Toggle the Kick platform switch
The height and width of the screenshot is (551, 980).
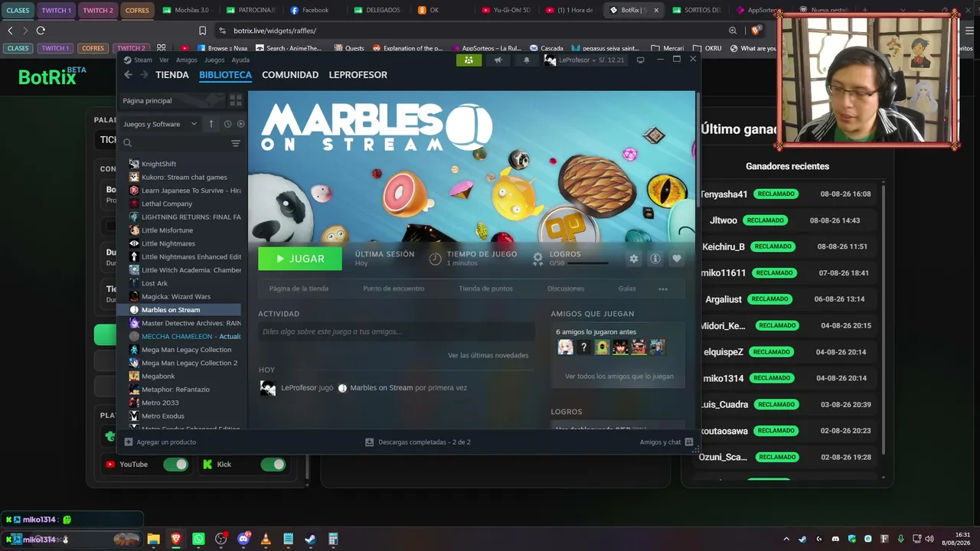(x=273, y=465)
